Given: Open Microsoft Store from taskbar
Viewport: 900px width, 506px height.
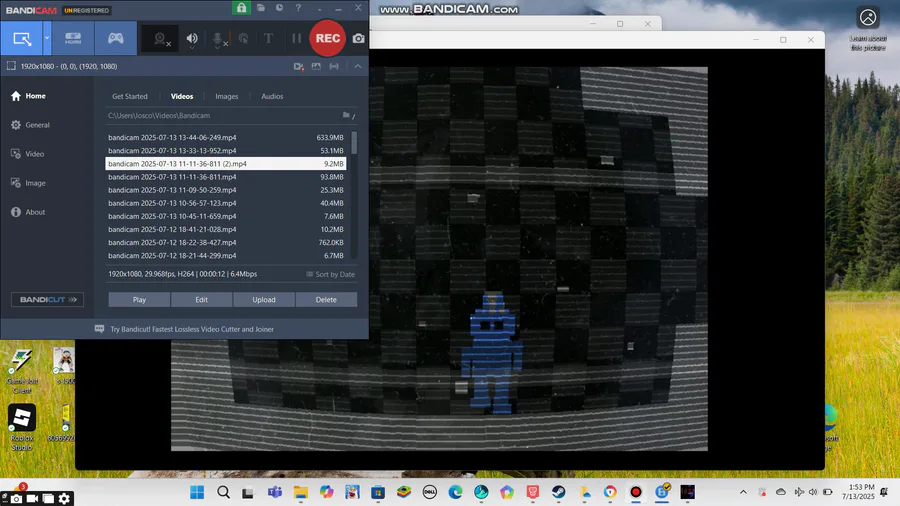Looking at the screenshot, I should (378, 492).
